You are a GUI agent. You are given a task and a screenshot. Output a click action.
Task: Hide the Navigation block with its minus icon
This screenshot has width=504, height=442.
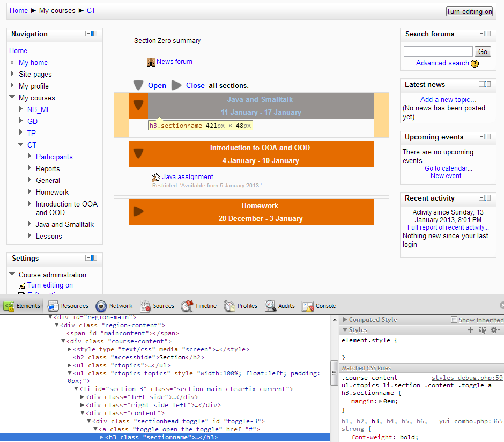click(88, 33)
